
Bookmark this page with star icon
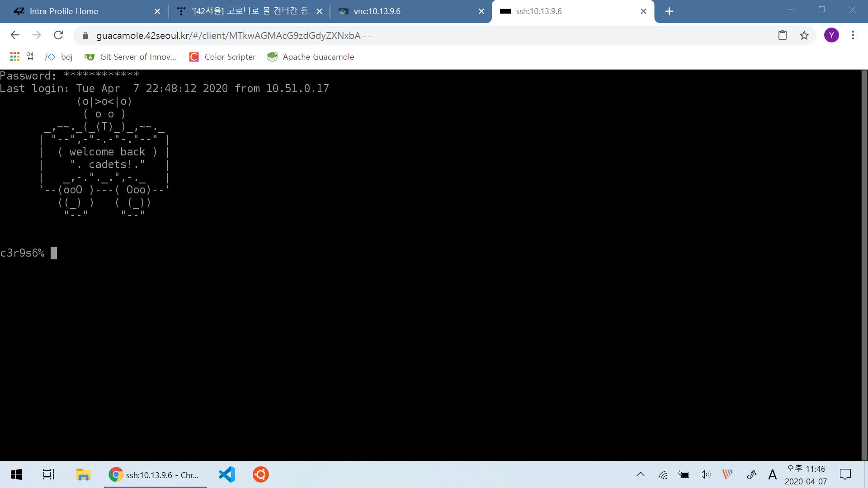point(804,35)
